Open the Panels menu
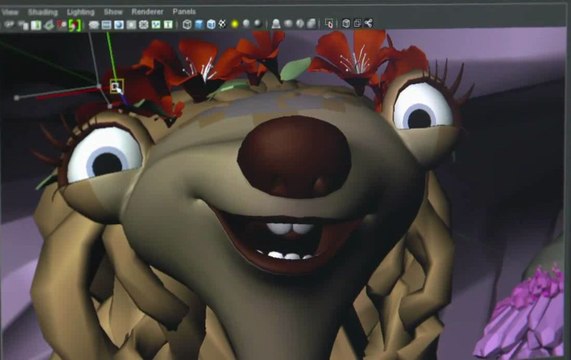571x360 pixels. pos(184,12)
